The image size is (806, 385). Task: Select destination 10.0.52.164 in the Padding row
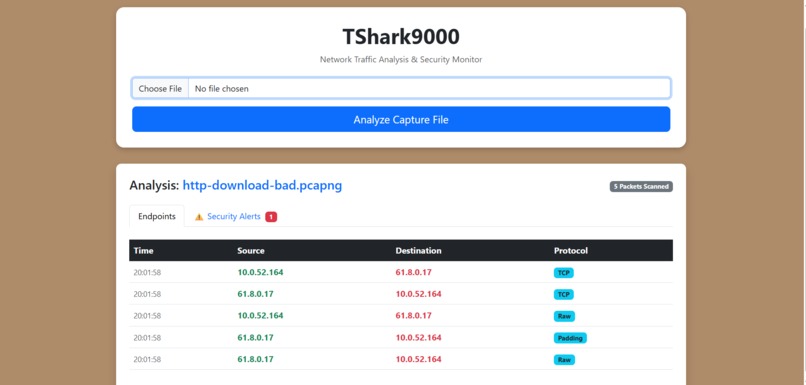click(x=418, y=338)
